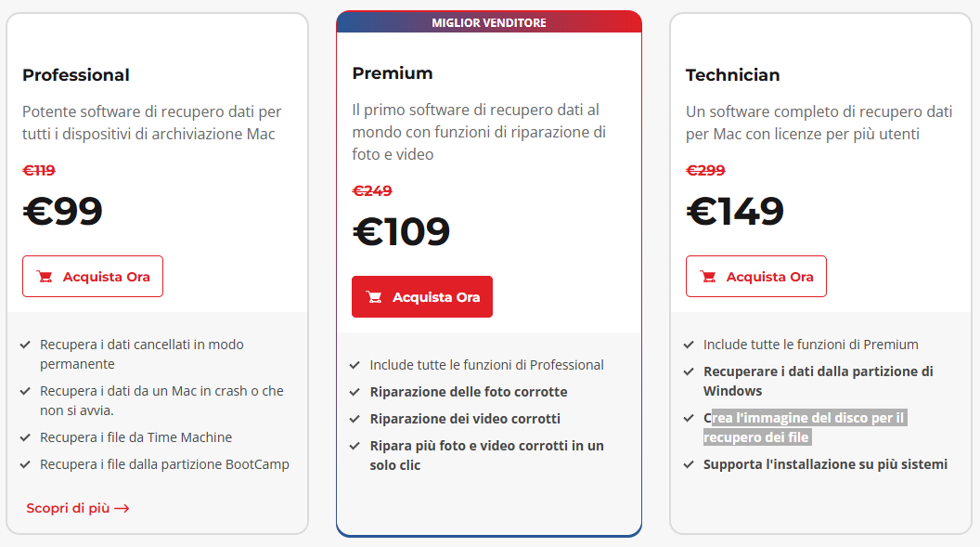The width and height of the screenshot is (980, 547).
Task: Click the €109 Premium price
Action: (x=402, y=232)
